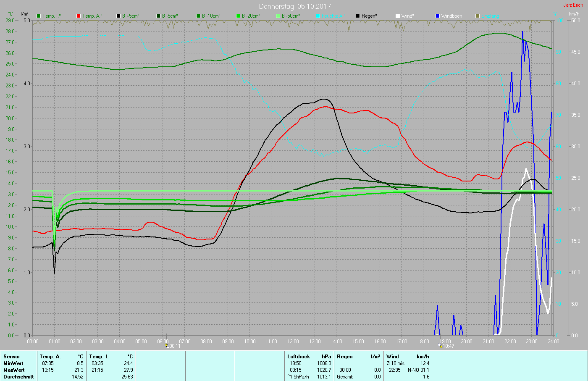Click the pressure minimum '1006.3'
Viewport: 588px width, 381px height.
pyautogui.click(x=324, y=363)
